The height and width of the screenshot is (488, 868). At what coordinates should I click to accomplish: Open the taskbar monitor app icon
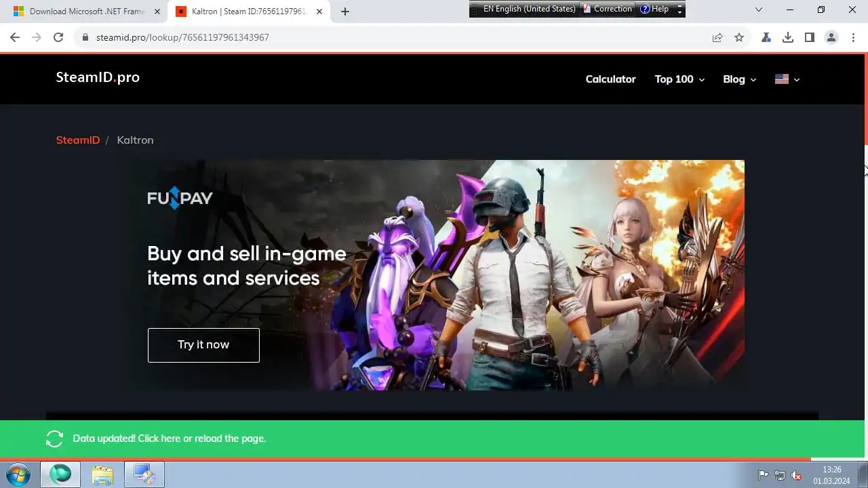[x=144, y=474]
